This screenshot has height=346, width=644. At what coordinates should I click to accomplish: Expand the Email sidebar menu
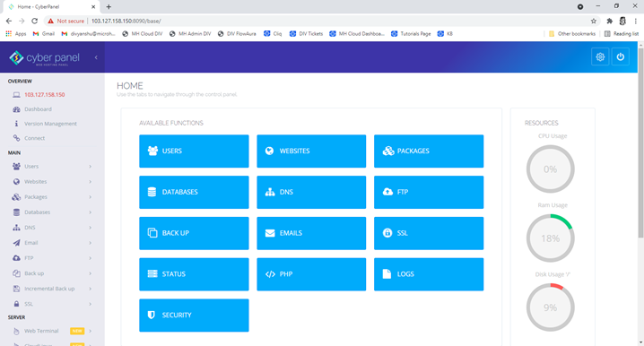[52, 243]
